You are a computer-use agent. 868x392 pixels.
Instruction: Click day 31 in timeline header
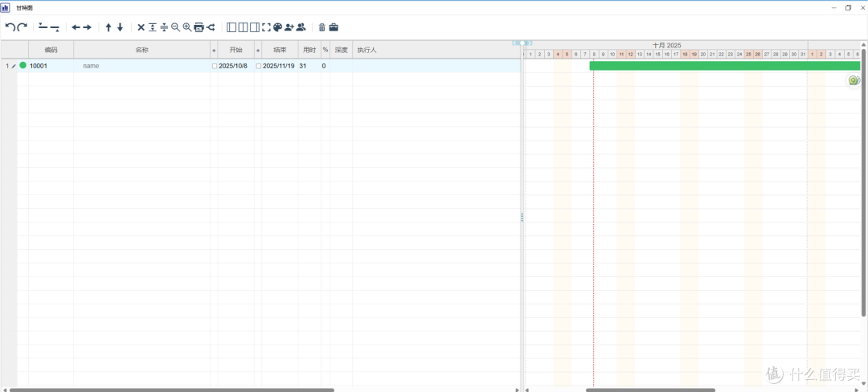(803, 54)
